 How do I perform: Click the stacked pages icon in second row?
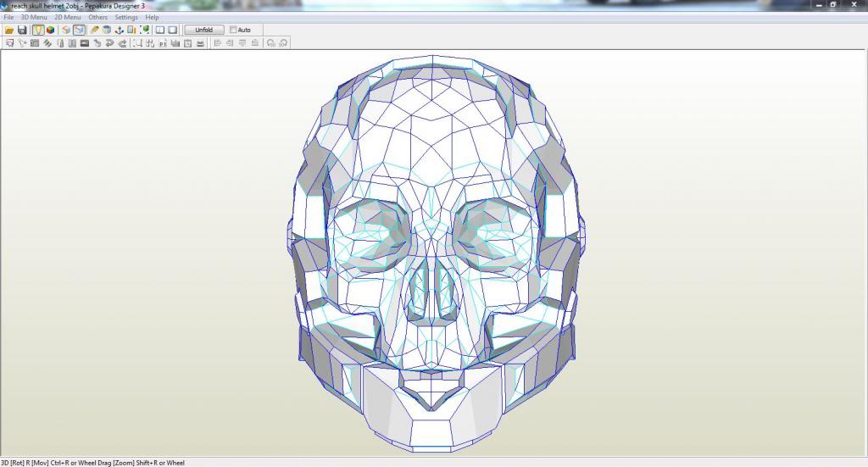[175, 43]
